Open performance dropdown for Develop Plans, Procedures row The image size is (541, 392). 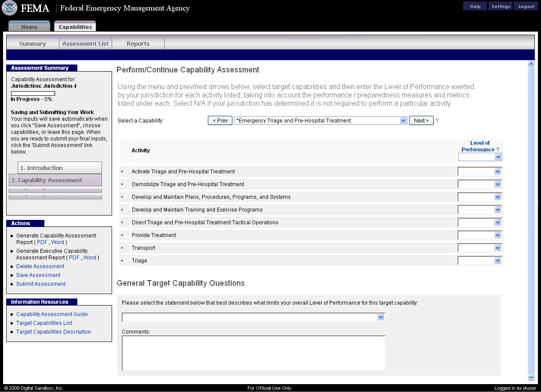pyautogui.click(x=479, y=197)
